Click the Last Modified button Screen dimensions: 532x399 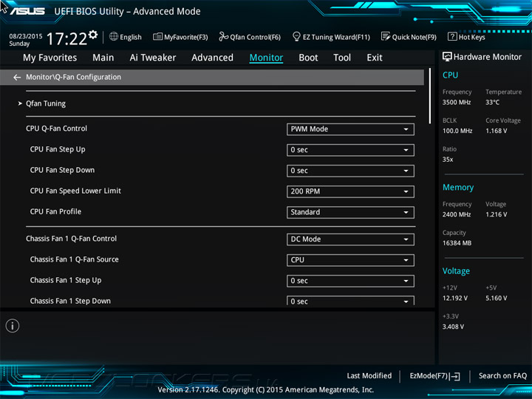point(369,375)
